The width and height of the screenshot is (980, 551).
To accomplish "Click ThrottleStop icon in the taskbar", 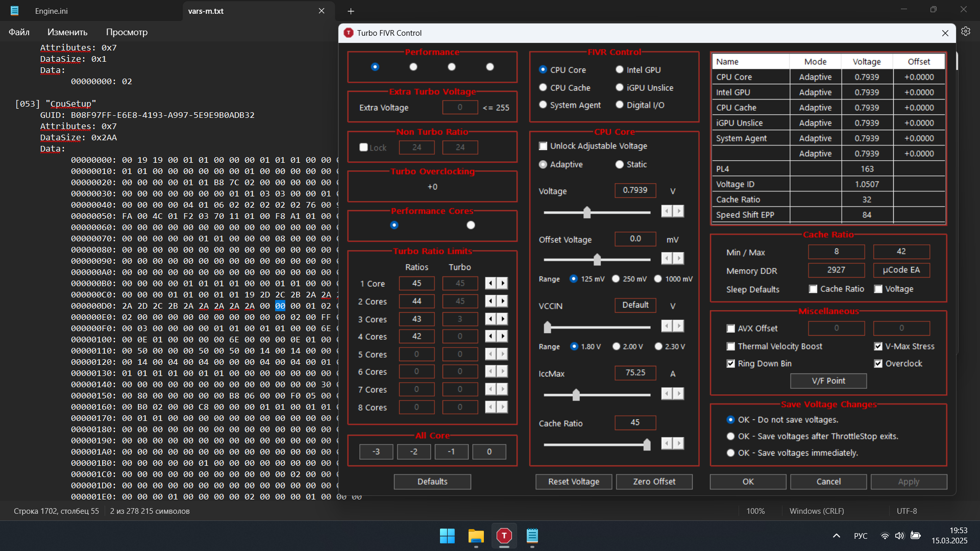I will click(x=504, y=536).
